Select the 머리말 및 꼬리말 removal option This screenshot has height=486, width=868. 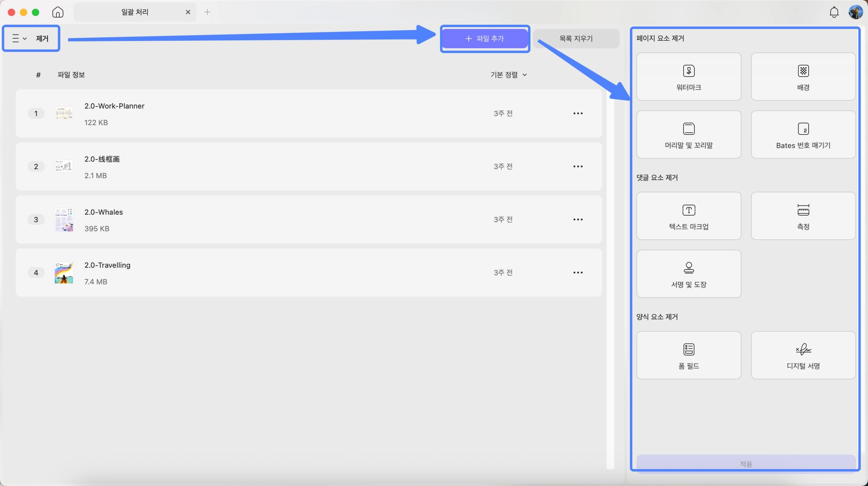(689, 135)
